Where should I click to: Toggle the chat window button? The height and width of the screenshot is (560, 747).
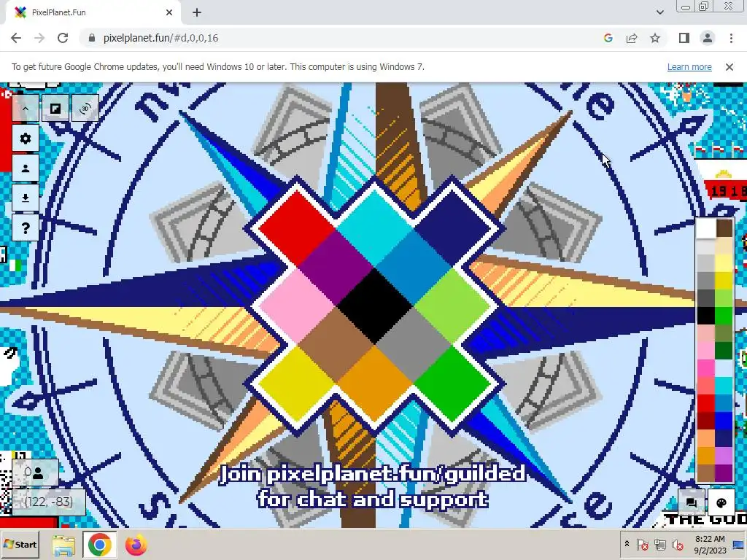692,503
